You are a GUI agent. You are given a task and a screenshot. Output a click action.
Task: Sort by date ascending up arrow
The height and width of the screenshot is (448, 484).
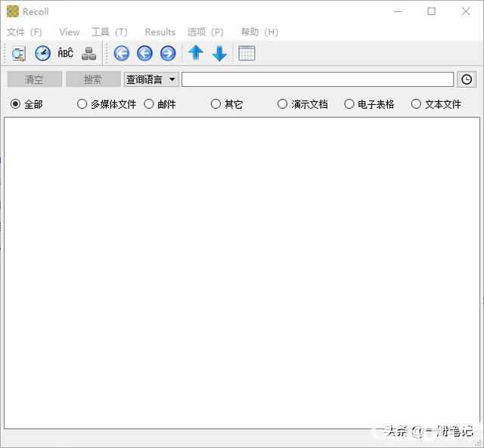click(x=196, y=53)
